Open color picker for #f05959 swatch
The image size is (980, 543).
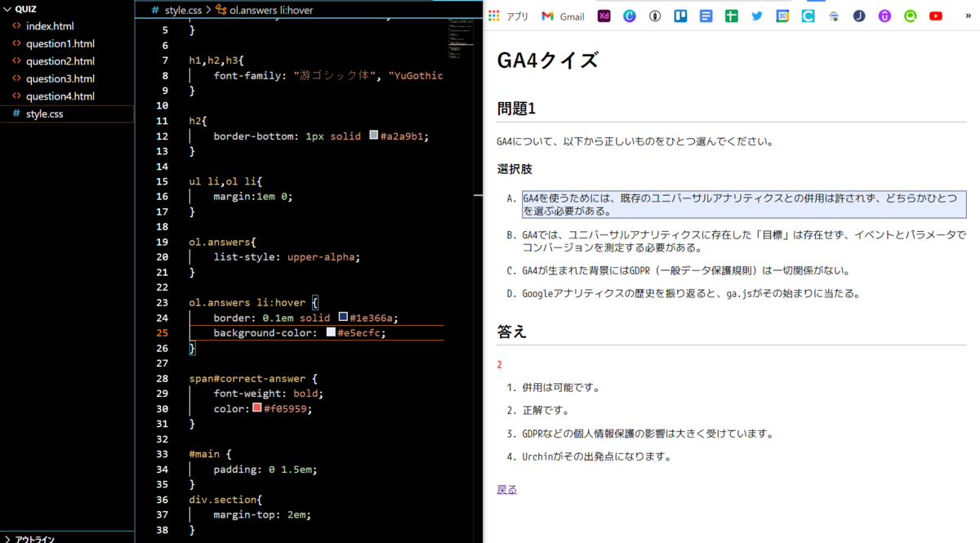tap(257, 408)
